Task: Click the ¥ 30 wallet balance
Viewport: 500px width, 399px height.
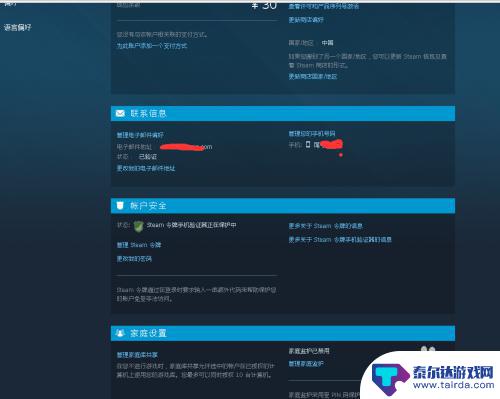Action: pyautogui.click(x=264, y=6)
